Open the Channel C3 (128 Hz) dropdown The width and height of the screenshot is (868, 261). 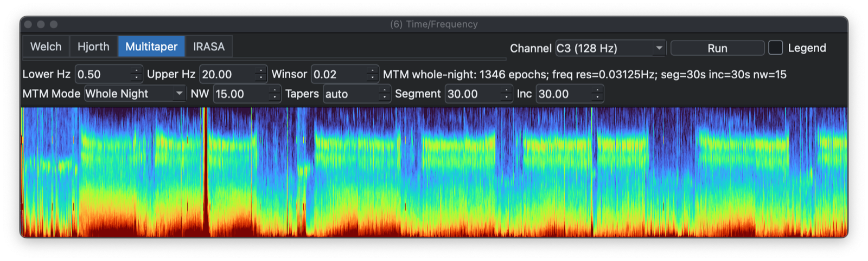point(611,48)
